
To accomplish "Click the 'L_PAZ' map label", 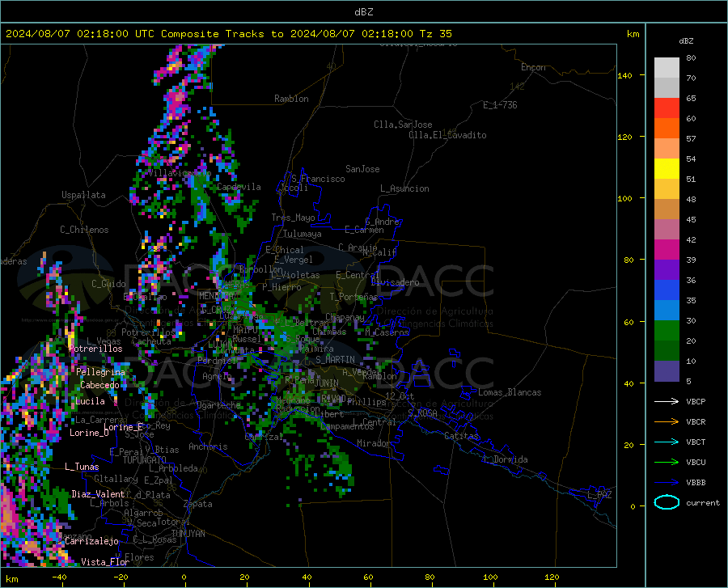I will (x=599, y=495).
